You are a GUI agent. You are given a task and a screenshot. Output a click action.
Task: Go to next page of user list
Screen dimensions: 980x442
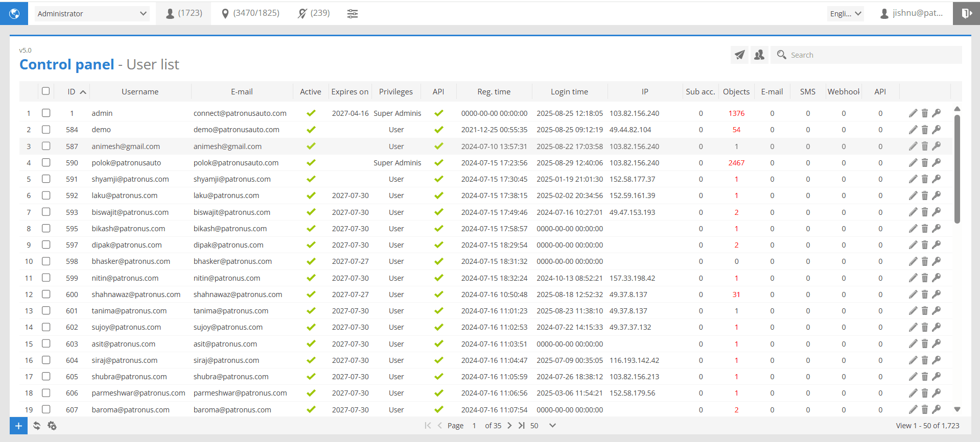(x=509, y=426)
